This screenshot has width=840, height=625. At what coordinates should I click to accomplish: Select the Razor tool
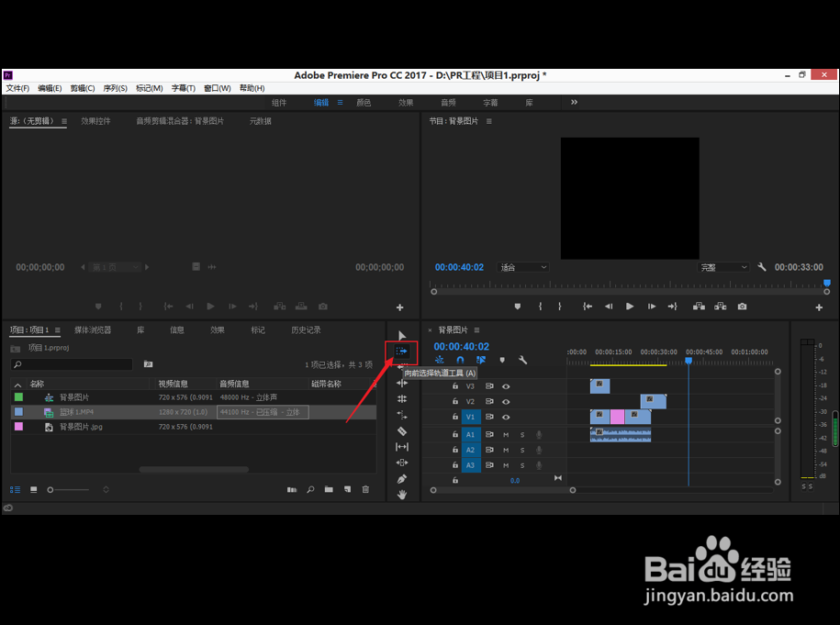(x=402, y=431)
